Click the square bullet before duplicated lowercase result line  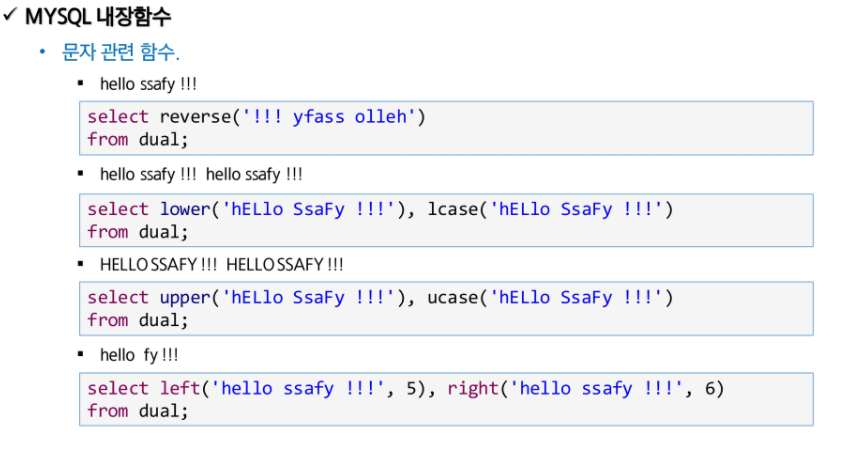[81, 174]
